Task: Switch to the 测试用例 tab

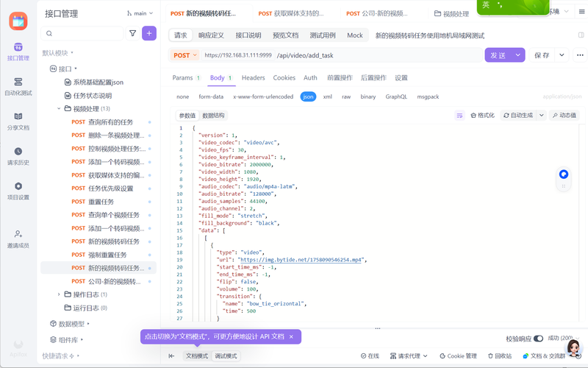Action: [323, 35]
